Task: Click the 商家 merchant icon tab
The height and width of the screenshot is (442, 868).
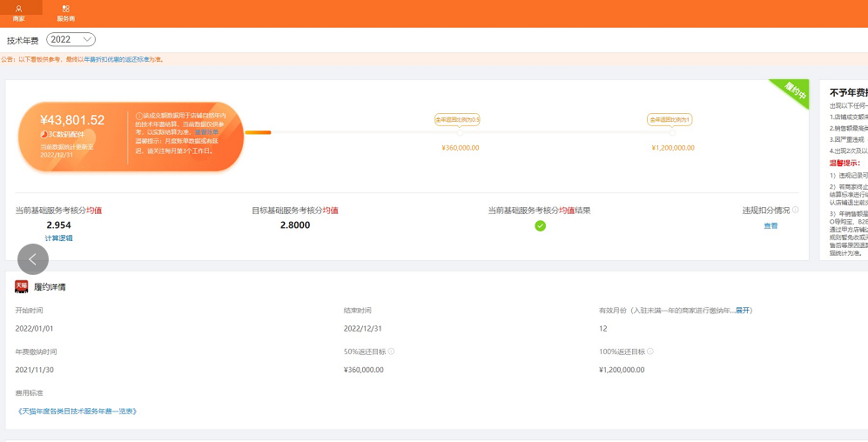Action: (18, 12)
